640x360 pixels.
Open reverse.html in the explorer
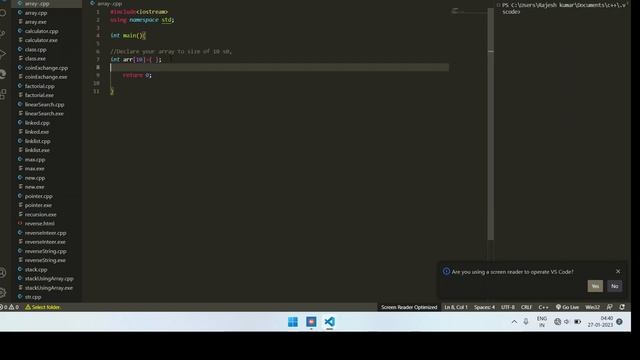click(x=41, y=224)
